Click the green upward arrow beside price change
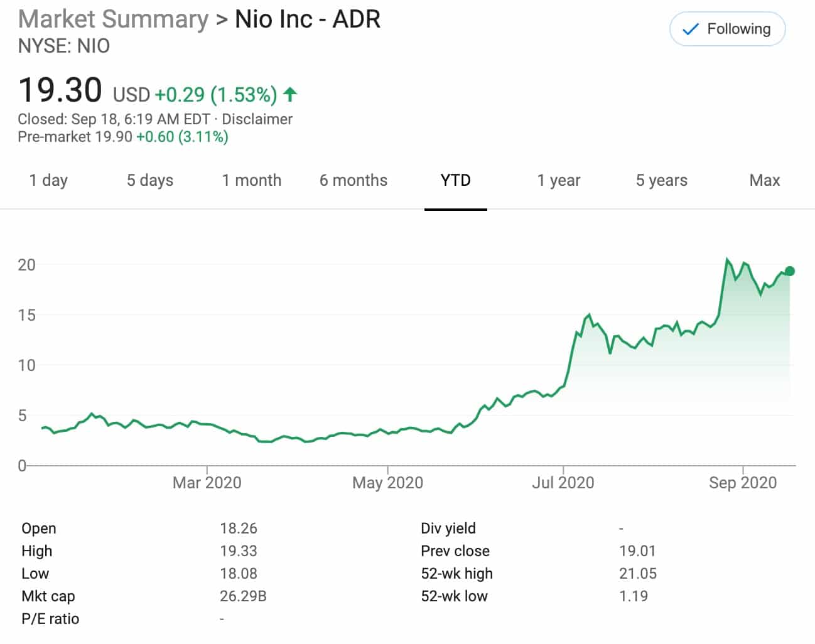This screenshot has height=644, width=815. 289,95
